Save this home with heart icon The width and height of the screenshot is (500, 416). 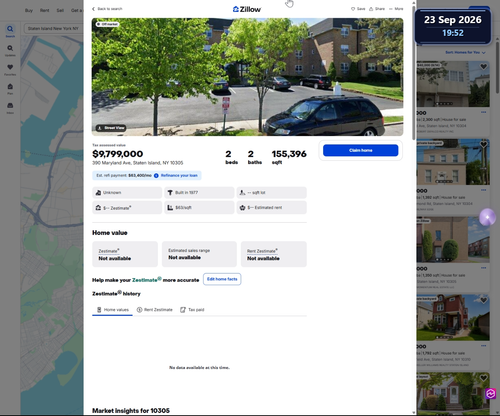358,9
